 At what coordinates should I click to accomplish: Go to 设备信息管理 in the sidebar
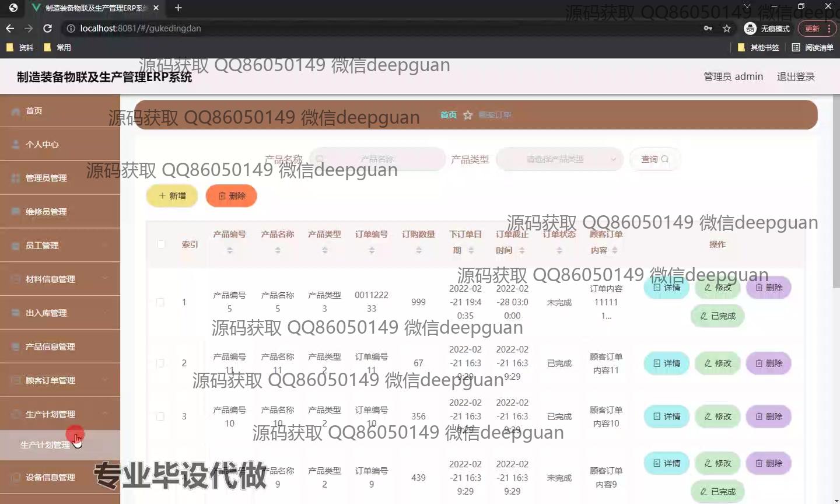point(50,477)
